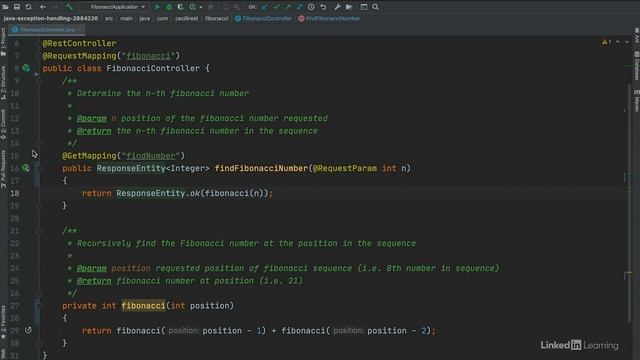Click the "findNumber" GetMapping string
This screenshot has width=640, height=360.
tap(151, 156)
